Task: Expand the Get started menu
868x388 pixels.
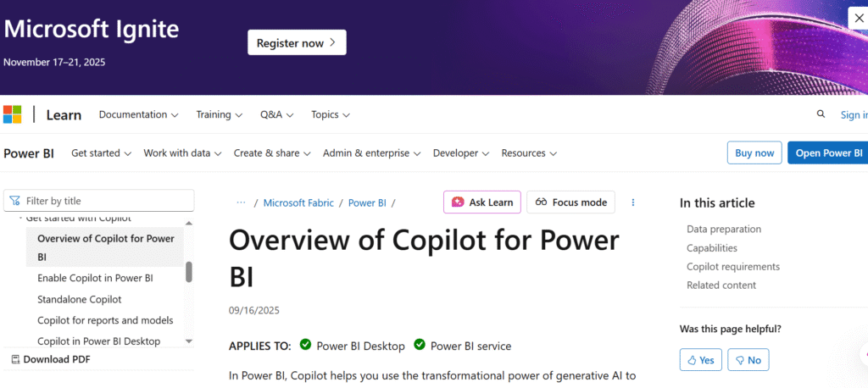Action: click(x=102, y=153)
